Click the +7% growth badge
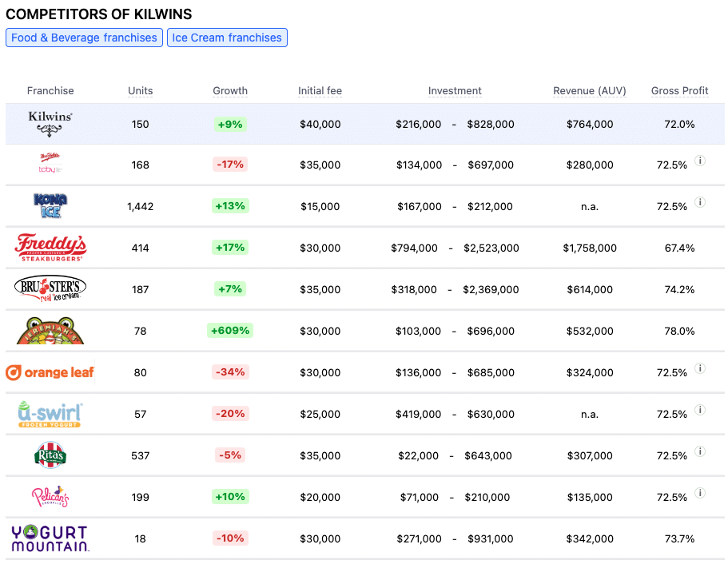The image size is (728, 572). point(230,288)
